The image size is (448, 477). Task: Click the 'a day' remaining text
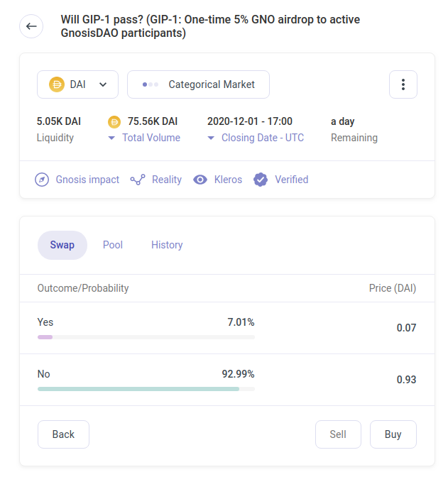[x=343, y=121]
